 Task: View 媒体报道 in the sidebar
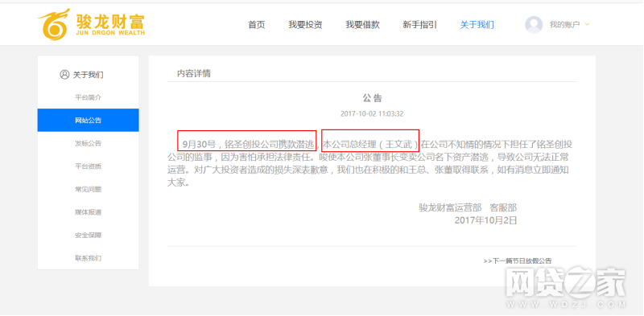click(88, 212)
